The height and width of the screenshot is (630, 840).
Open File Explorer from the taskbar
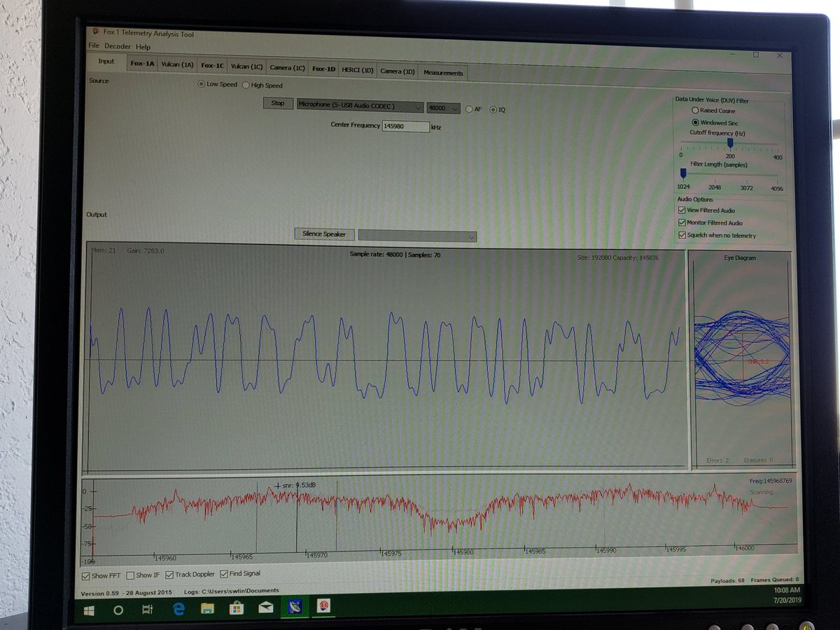[207, 608]
